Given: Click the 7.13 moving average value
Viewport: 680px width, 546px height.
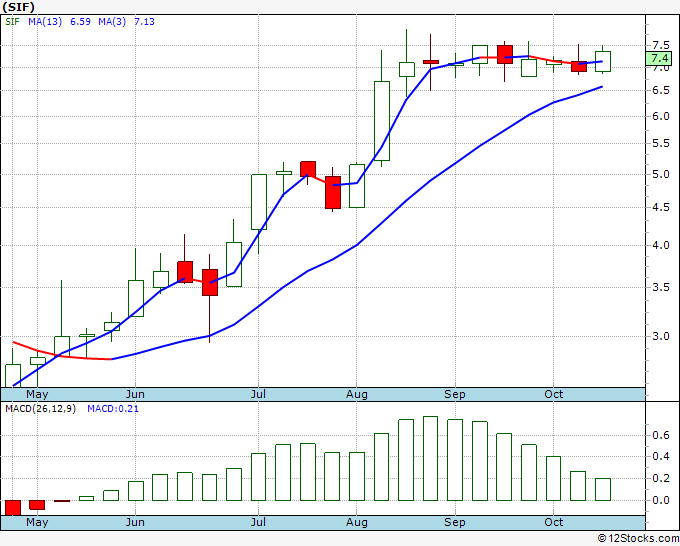Looking at the screenshot, I should pos(144,22).
